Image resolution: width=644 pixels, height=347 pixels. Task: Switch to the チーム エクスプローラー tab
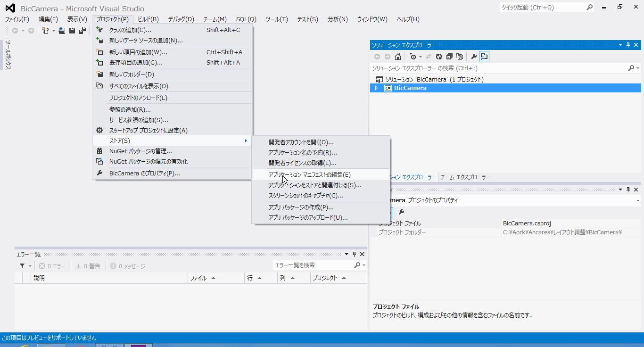point(465,177)
